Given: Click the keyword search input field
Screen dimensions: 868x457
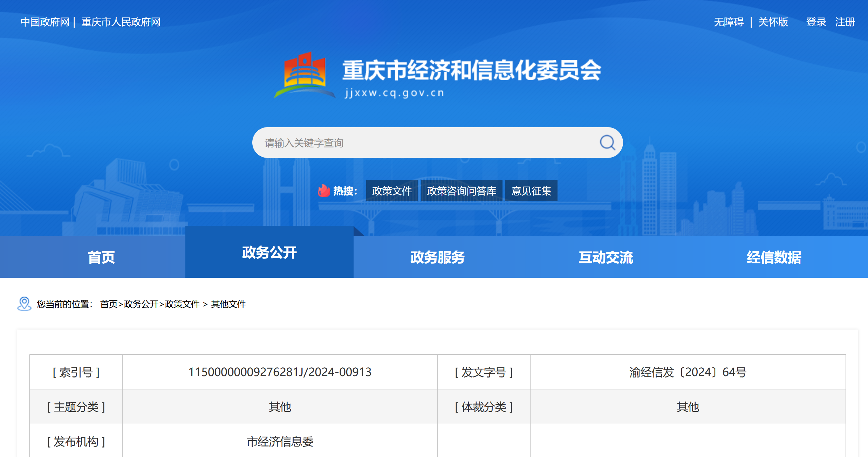Looking at the screenshot, I should coord(437,143).
